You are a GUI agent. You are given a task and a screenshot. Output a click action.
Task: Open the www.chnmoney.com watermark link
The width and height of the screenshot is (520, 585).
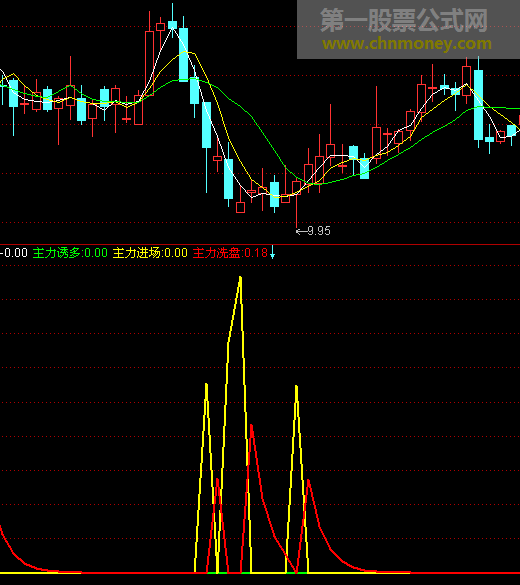coord(407,44)
